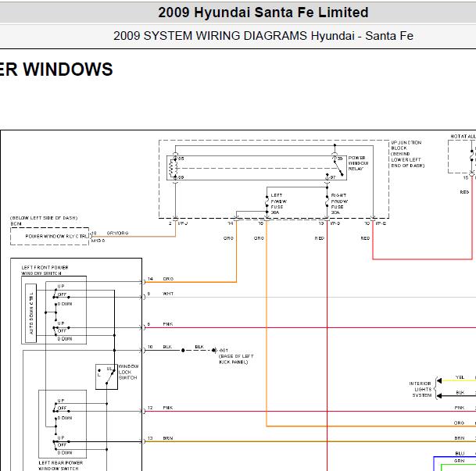This screenshot has height=471, width=476.
Task: Click the "(BELOW LEFT SIDE OF DASH)" note
Action: [x=44, y=218]
